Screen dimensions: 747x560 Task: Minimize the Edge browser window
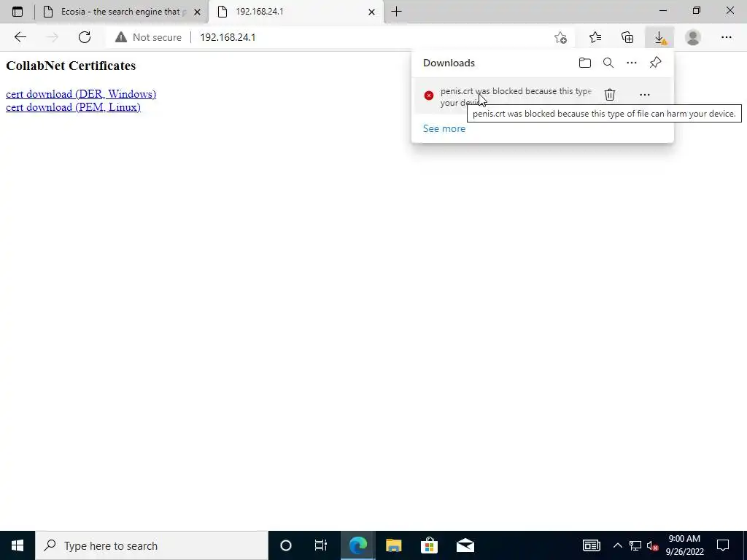click(663, 10)
